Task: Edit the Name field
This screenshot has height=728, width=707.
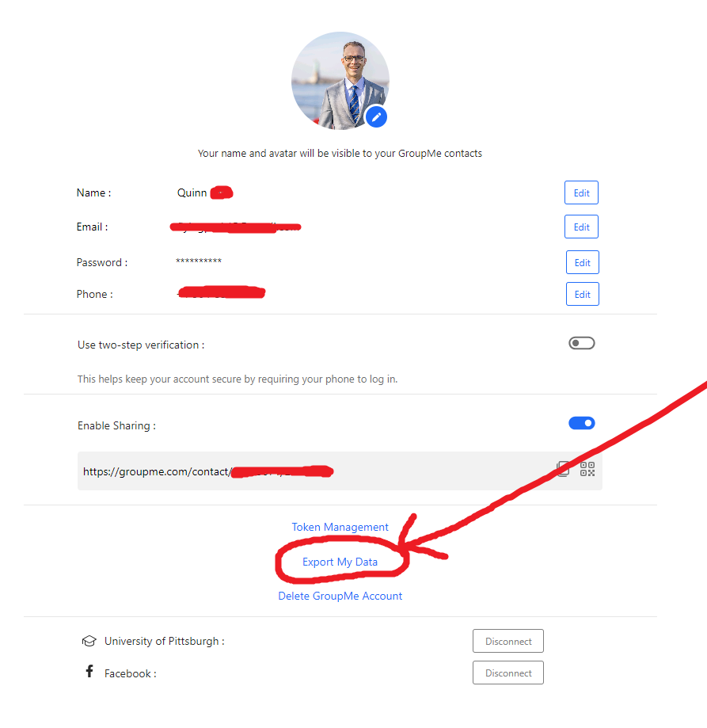Action: [581, 192]
